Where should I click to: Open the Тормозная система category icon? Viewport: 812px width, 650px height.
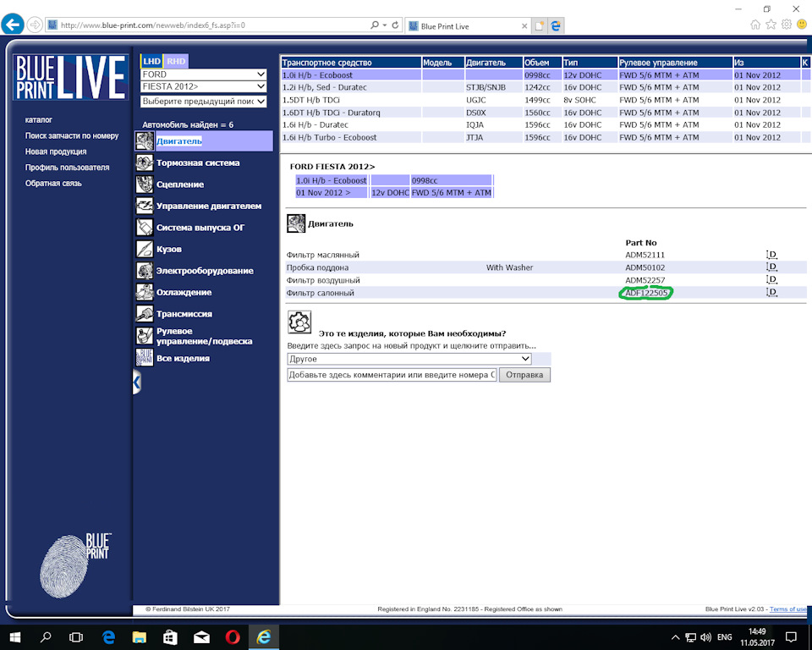(x=145, y=162)
